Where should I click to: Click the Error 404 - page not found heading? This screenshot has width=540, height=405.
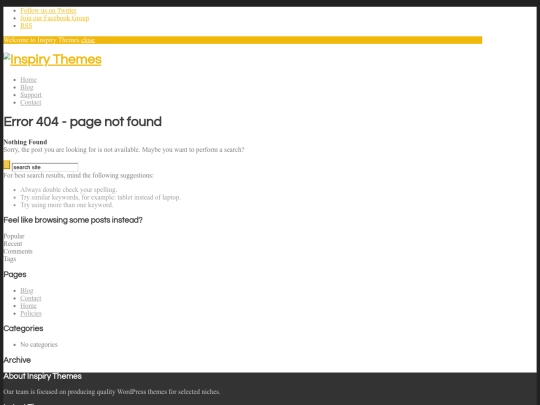coord(82,122)
